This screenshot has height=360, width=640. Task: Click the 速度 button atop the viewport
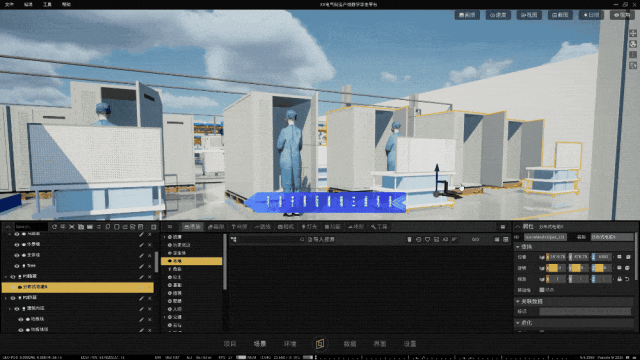pyautogui.click(x=498, y=15)
